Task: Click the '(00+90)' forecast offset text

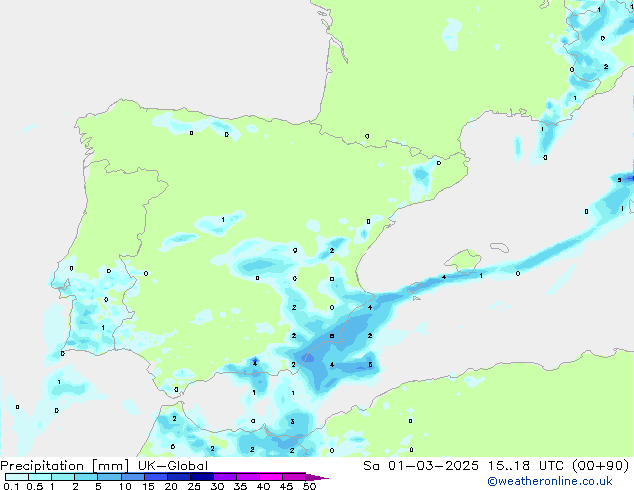Action: click(601, 466)
